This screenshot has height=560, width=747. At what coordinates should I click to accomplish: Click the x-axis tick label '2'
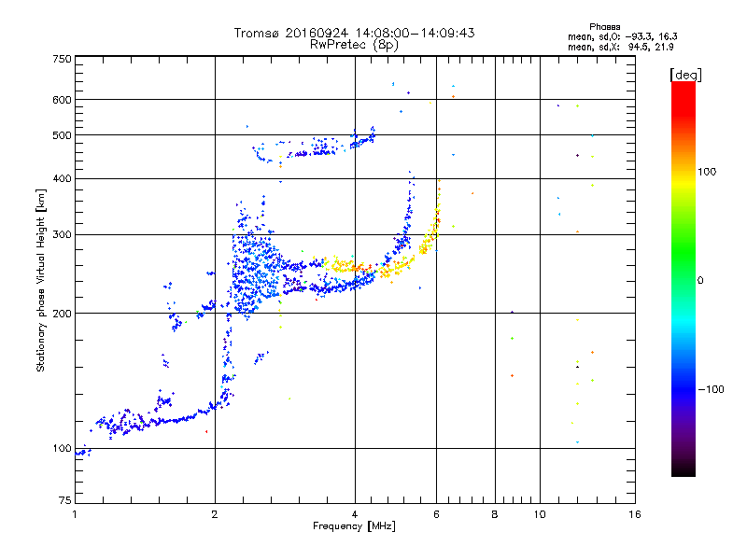(215, 514)
